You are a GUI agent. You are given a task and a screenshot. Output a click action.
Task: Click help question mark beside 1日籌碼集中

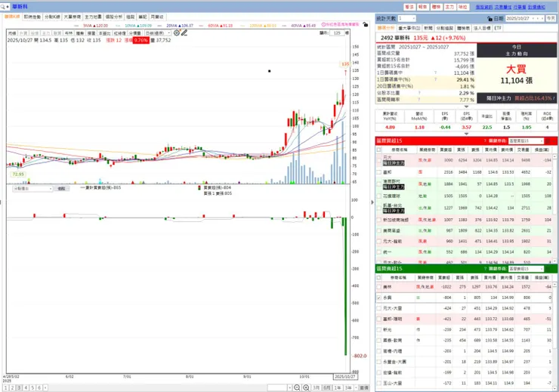pos(435,73)
